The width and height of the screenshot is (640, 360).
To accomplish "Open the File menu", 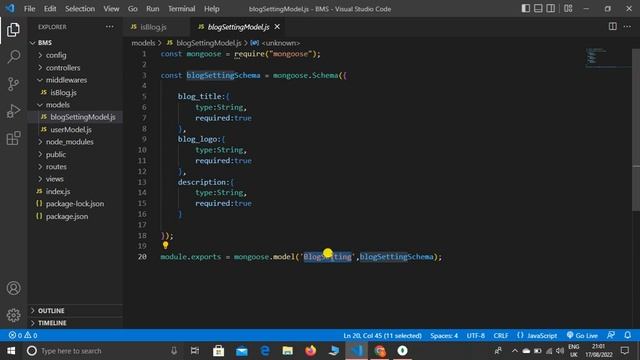I will click(29, 9).
